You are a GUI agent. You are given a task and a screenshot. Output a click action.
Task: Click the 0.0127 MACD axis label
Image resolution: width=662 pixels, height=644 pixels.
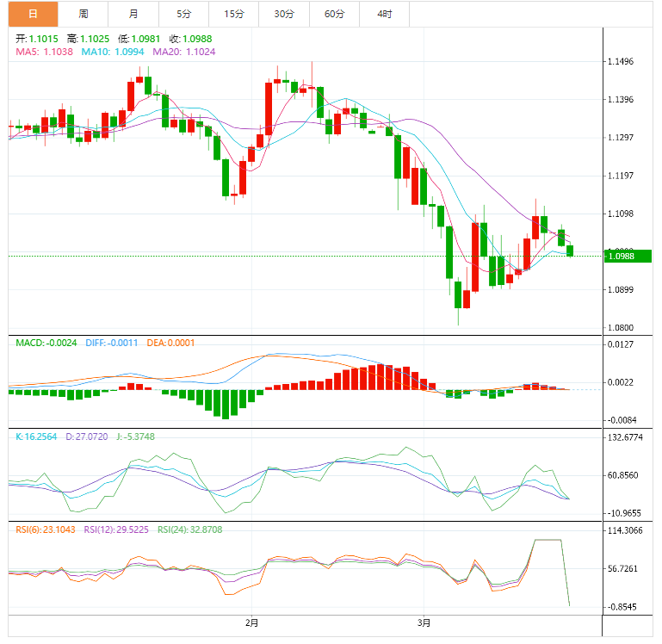click(621, 344)
